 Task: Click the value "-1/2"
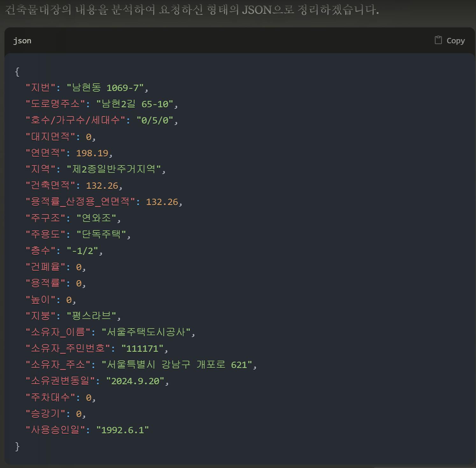click(83, 251)
